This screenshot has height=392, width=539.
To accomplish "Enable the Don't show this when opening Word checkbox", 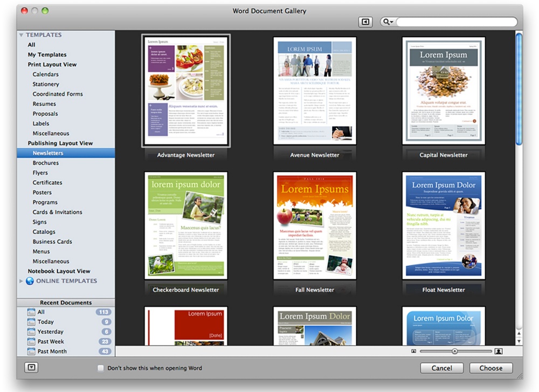I will tap(100, 368).
